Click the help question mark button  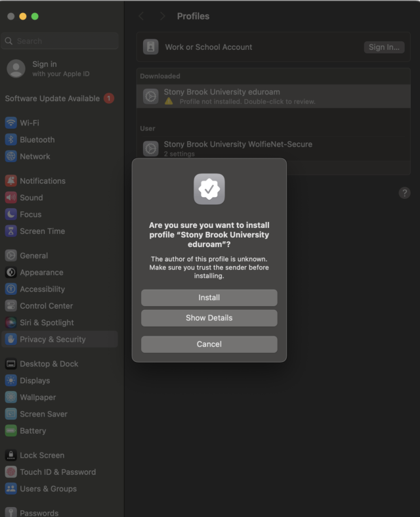(404, 193)
